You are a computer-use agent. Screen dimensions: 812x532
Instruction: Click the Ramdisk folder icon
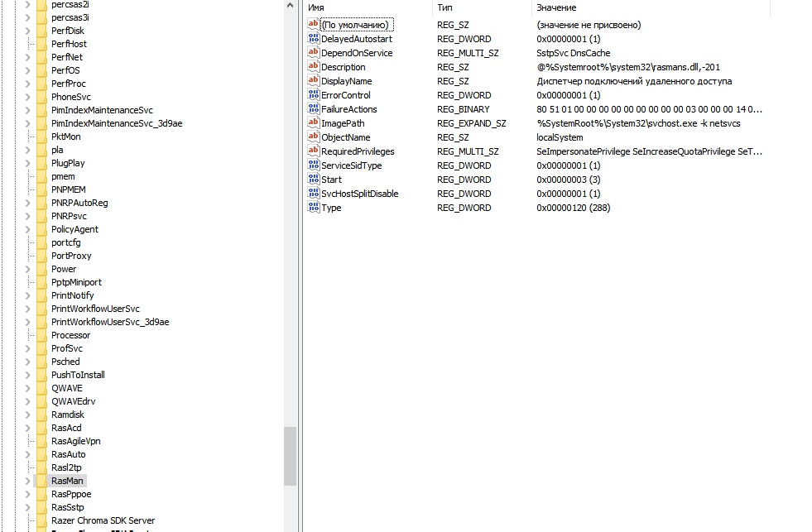click(41, 415)
